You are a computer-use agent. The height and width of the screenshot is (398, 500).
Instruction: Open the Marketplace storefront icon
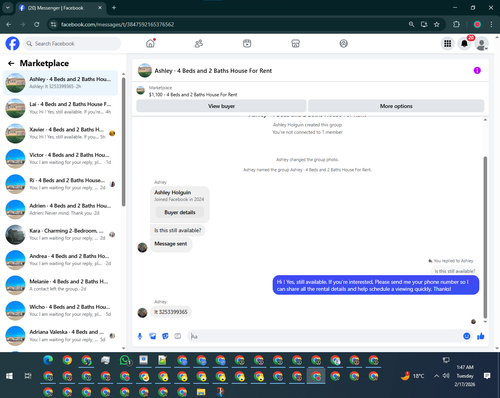pyautogui.click(x=295, y=43)
